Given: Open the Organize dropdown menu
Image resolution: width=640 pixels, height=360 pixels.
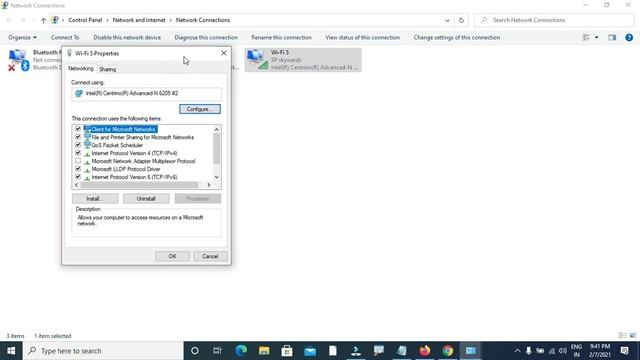Looking at the screenshot, I should tap(22, 37).
